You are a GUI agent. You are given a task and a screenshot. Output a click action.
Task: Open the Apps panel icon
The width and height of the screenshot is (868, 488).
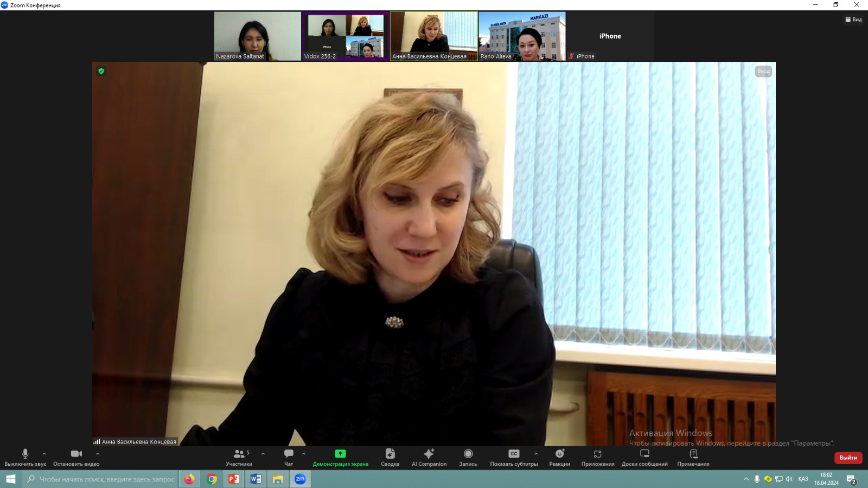pyautogui.click(x=597, y=454)
